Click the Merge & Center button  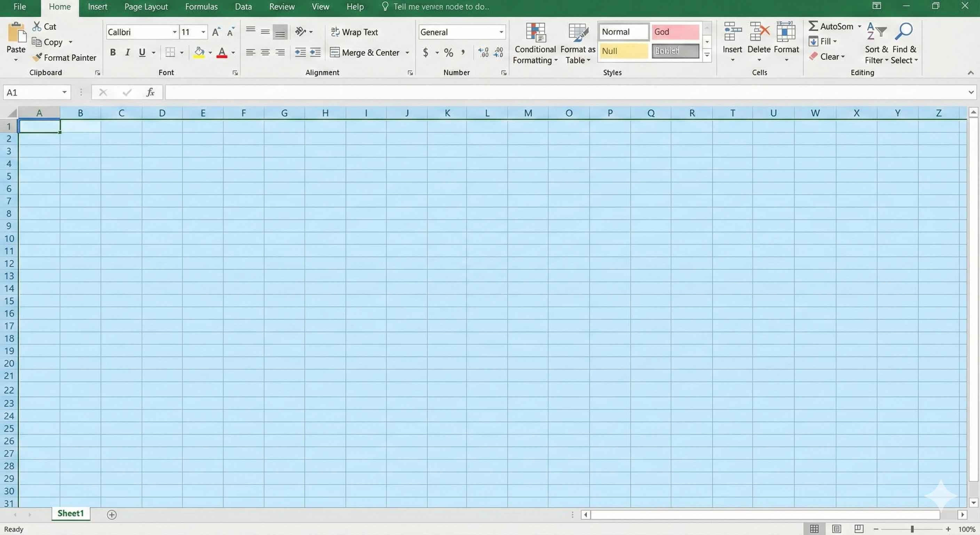tap(364, 53)
